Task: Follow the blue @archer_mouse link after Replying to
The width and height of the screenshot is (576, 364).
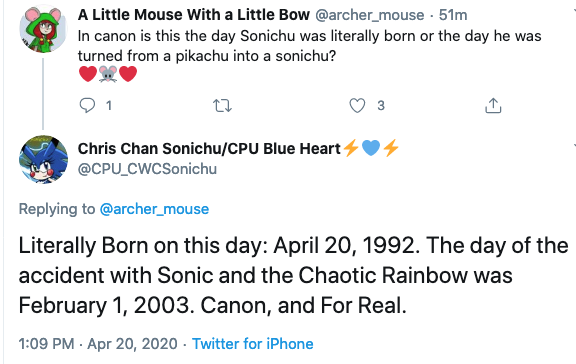Action: [x=154, y=209]
